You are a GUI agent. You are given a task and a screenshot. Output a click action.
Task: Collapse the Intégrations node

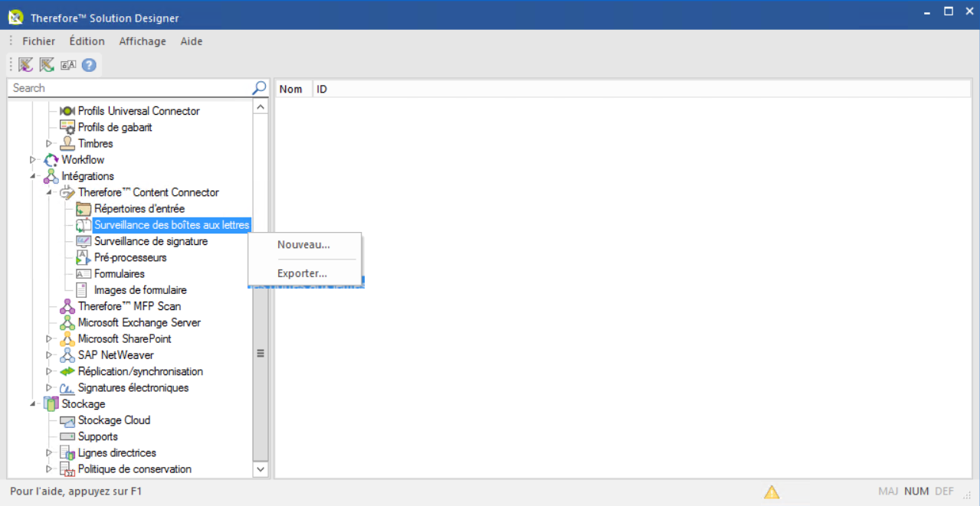(x=33, y=176)
